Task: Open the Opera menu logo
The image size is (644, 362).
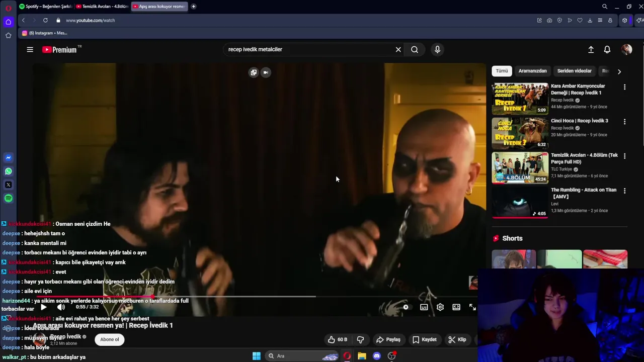Action: [8, 7]
